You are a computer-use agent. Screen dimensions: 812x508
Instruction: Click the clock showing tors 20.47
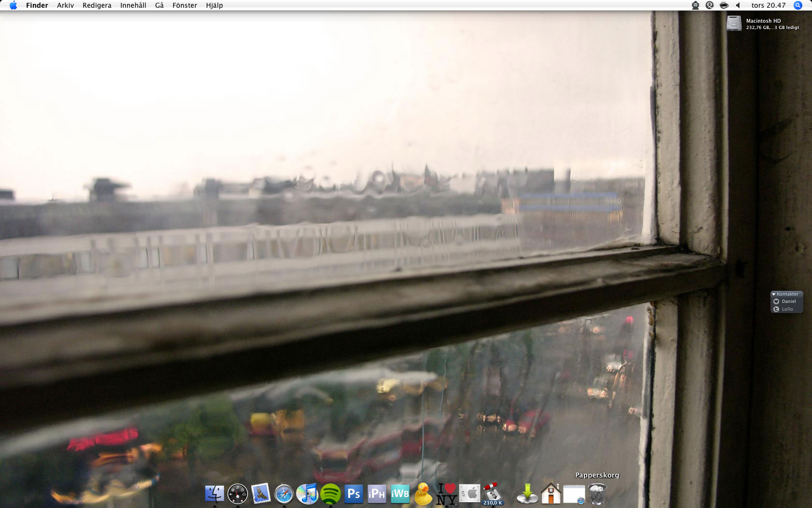(768, 5)
